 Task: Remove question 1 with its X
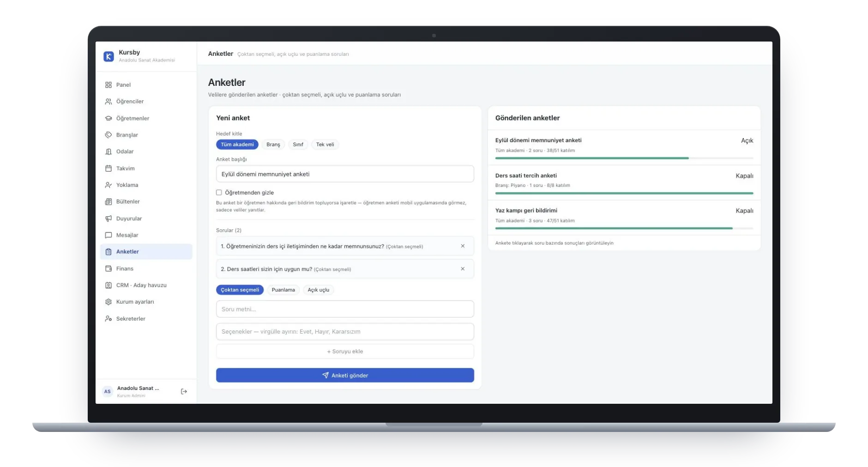click(463, 246)
